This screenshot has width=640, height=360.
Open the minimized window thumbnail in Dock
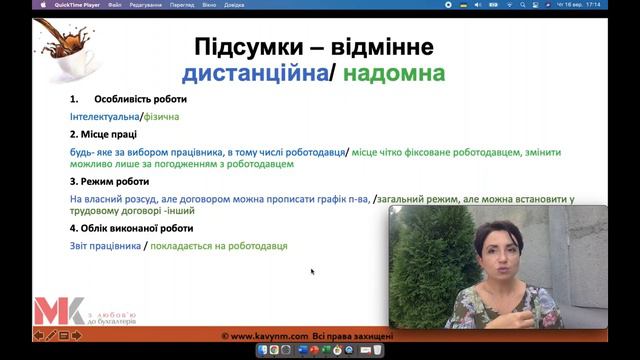(x=366, y=350)
